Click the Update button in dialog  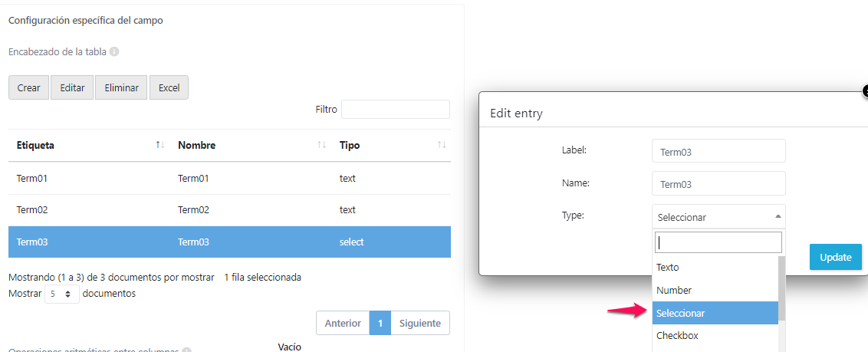click(835, 257)
